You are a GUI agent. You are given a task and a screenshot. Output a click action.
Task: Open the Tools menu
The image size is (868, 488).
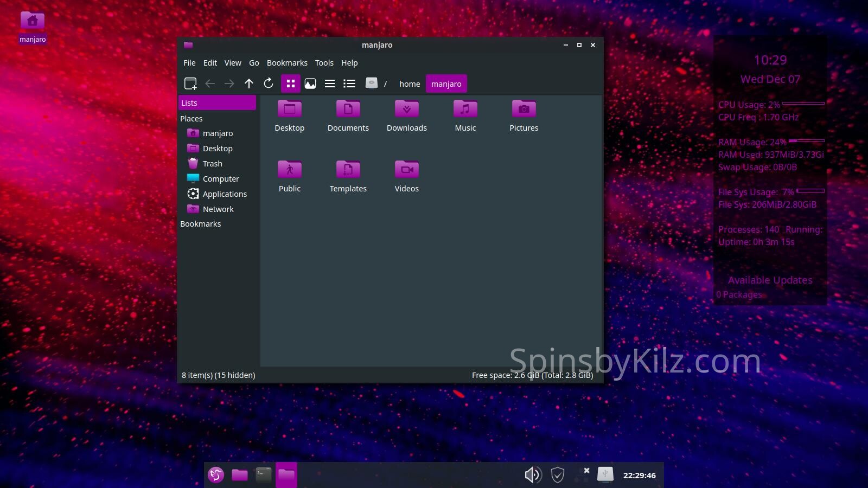coord(324,63)
